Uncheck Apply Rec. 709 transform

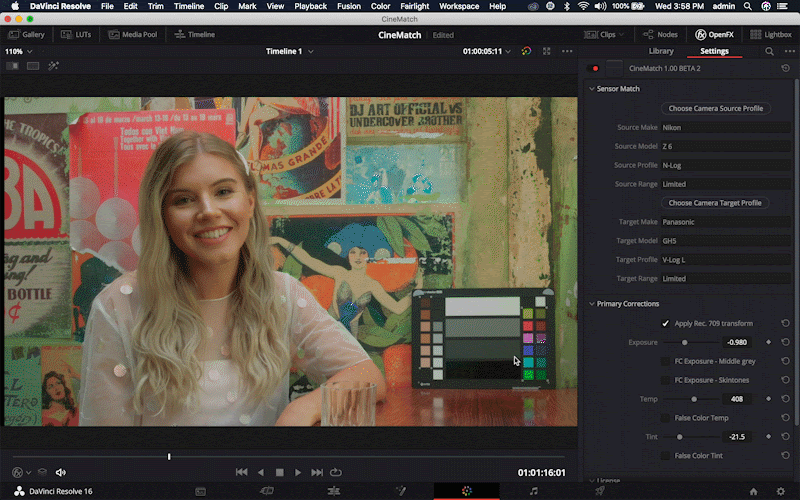click(666, 324)
